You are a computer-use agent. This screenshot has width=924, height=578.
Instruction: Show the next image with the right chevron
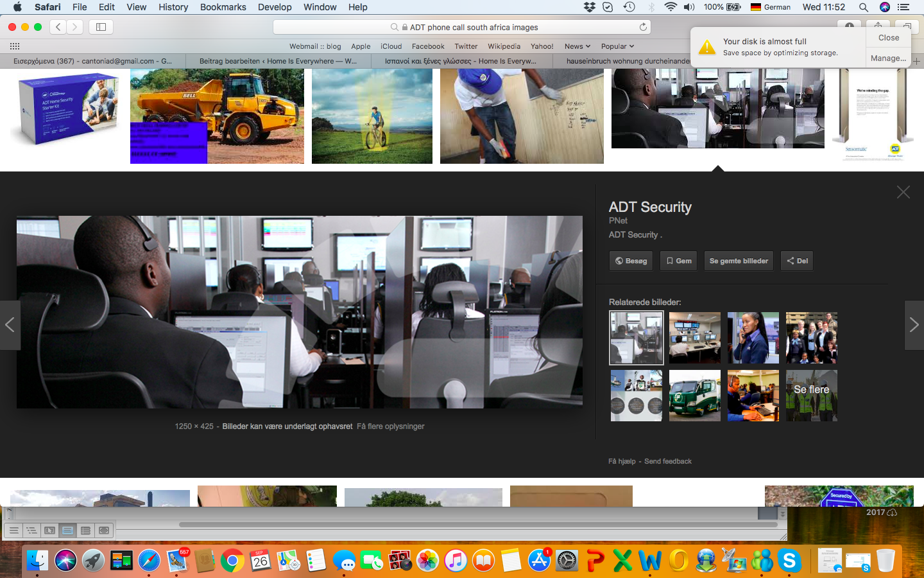coord(914,325)
